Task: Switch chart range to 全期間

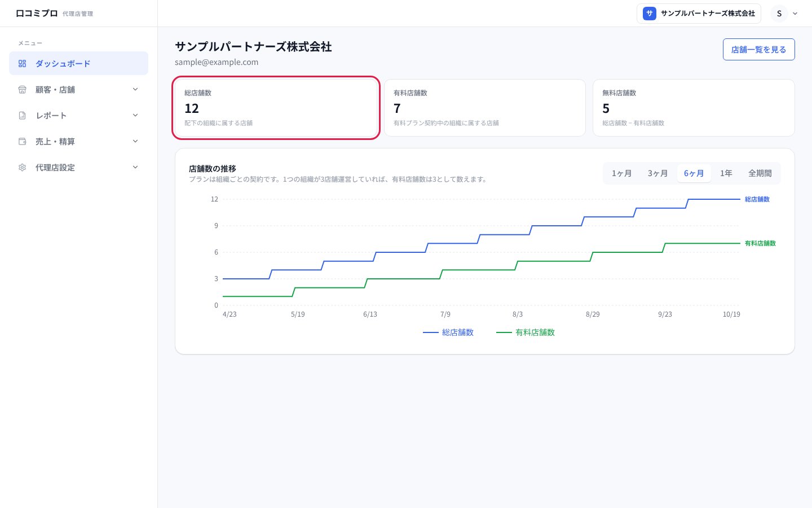Action: 760,173
